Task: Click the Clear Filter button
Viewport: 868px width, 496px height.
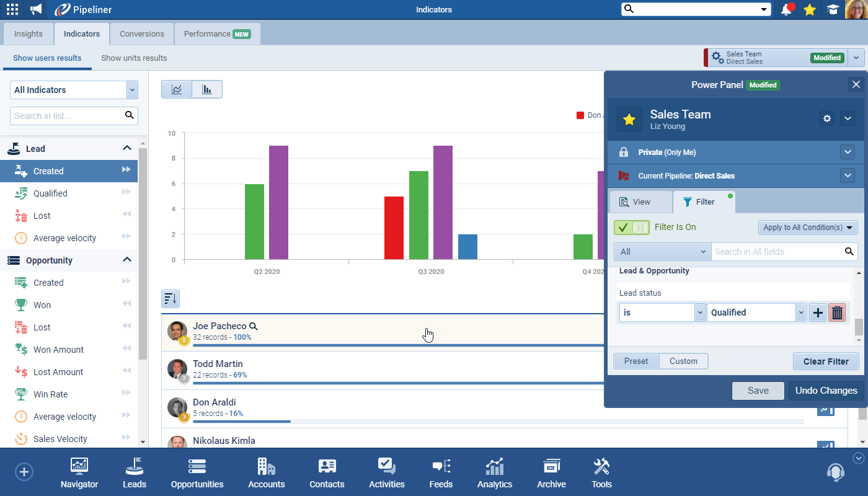Action: coord(826,361)
